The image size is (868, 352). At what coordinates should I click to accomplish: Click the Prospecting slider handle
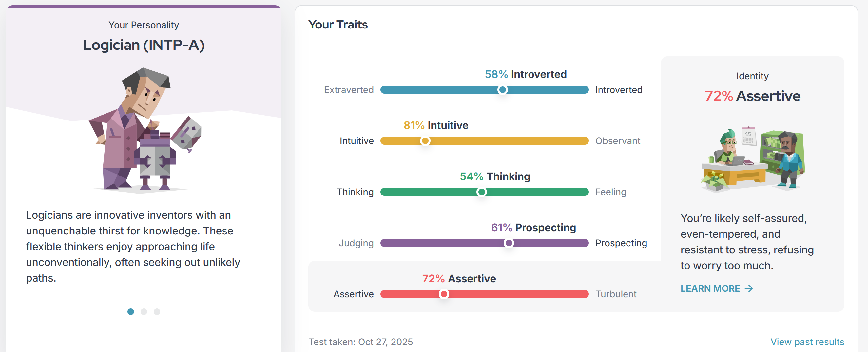509,243
